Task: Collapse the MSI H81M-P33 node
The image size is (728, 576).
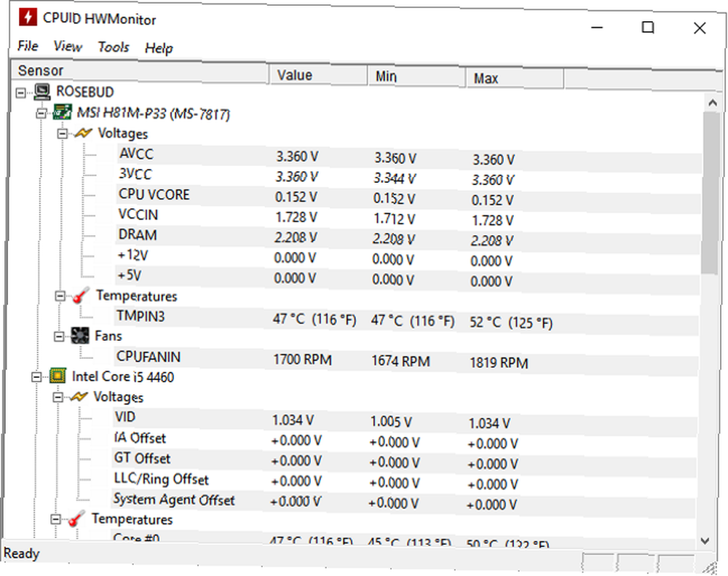Action: 41,113
